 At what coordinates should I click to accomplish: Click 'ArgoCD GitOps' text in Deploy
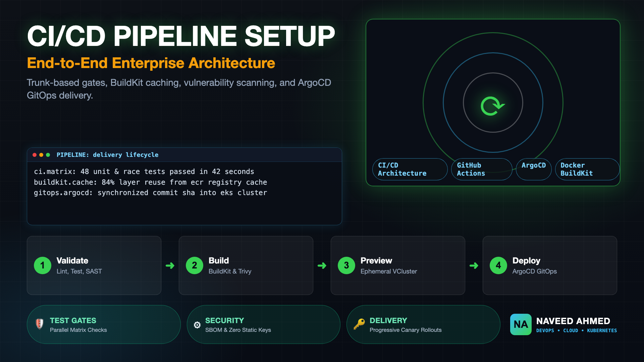(534, 271)
